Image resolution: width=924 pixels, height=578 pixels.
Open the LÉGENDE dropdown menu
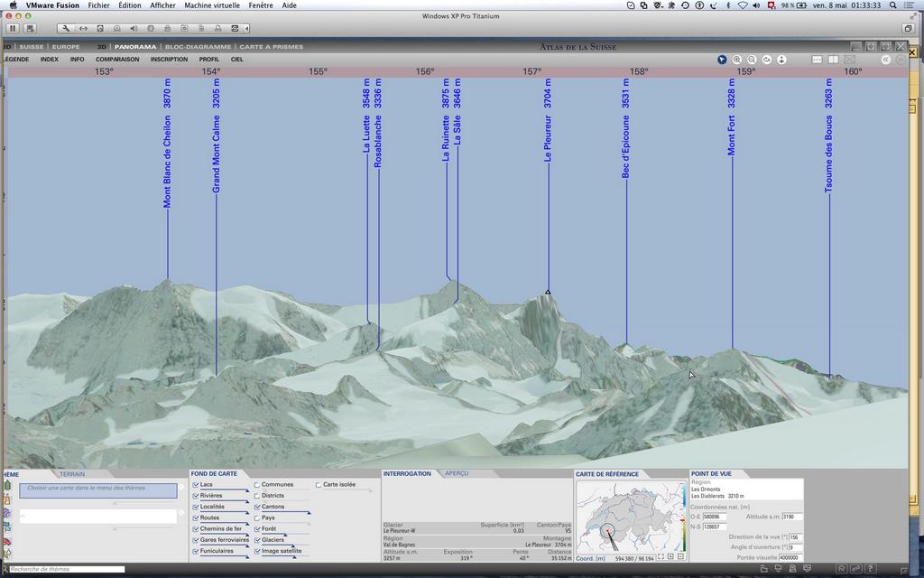coord(15,60)
